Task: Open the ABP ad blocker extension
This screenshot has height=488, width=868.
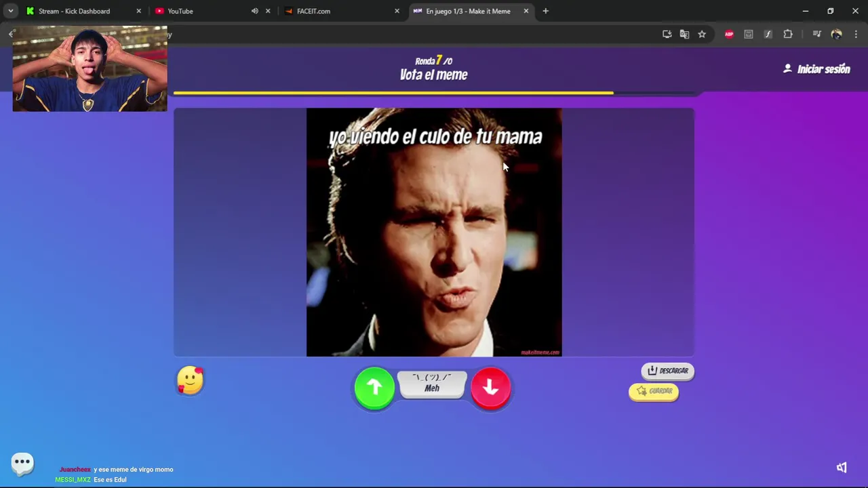Action: click(729, 34)
